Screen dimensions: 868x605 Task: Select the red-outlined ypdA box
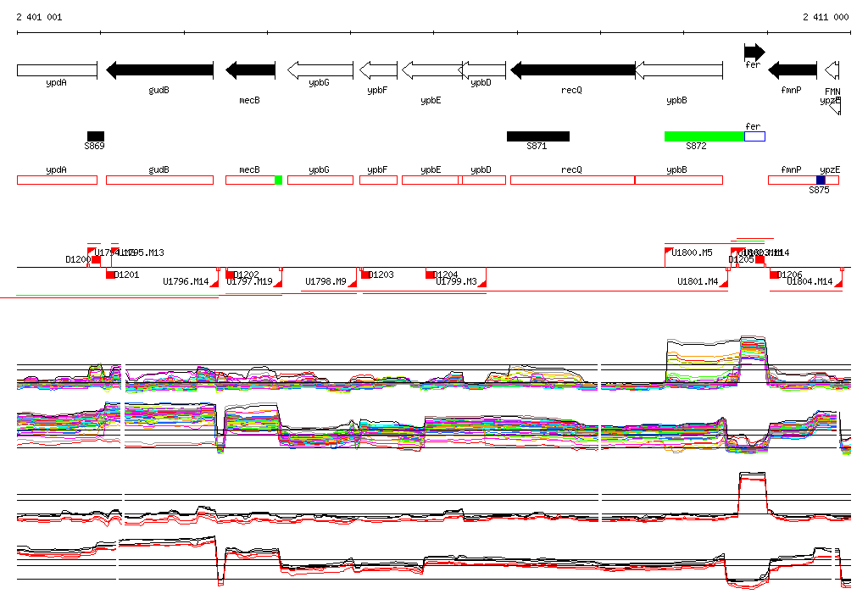pos(57,180)
